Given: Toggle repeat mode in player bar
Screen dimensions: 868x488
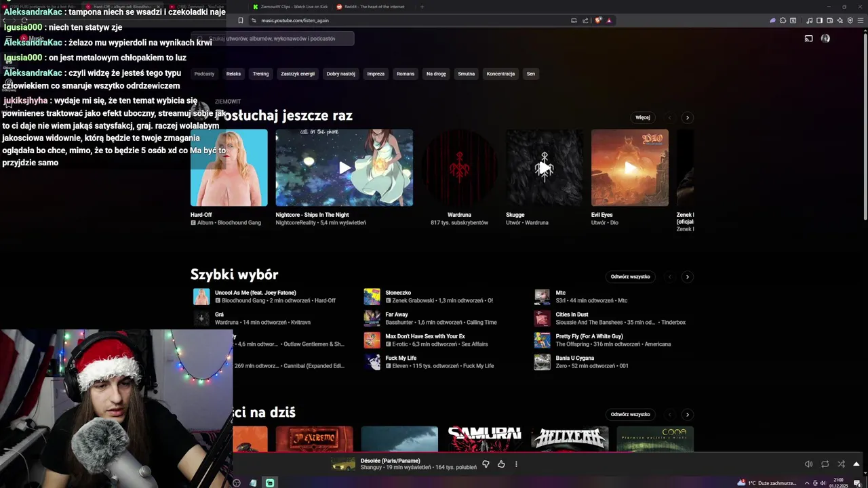Looking at the screenshot, I should pos(825,464).
